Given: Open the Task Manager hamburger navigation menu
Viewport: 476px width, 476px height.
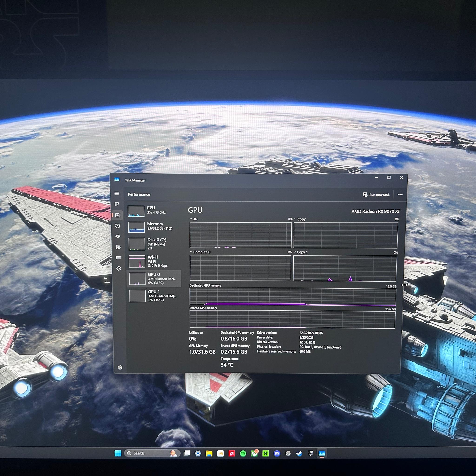Looking at the screenshot, I should coord(117,194).
